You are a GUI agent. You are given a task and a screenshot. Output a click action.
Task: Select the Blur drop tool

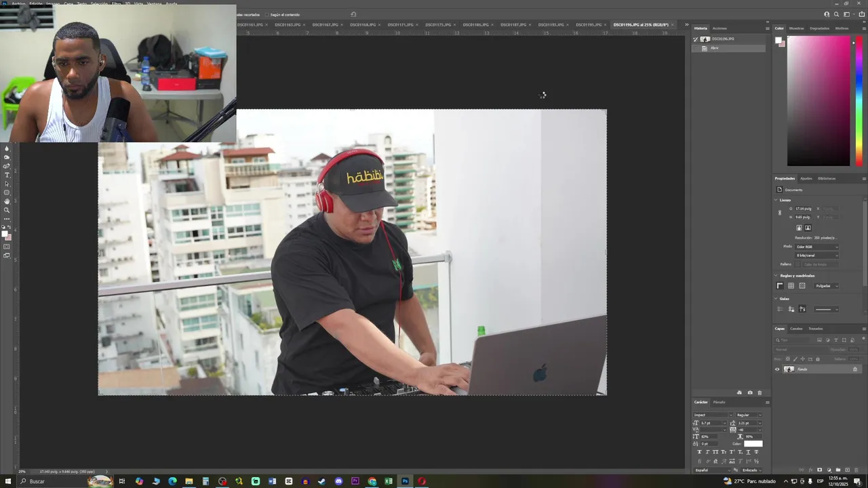pos(7,148)
